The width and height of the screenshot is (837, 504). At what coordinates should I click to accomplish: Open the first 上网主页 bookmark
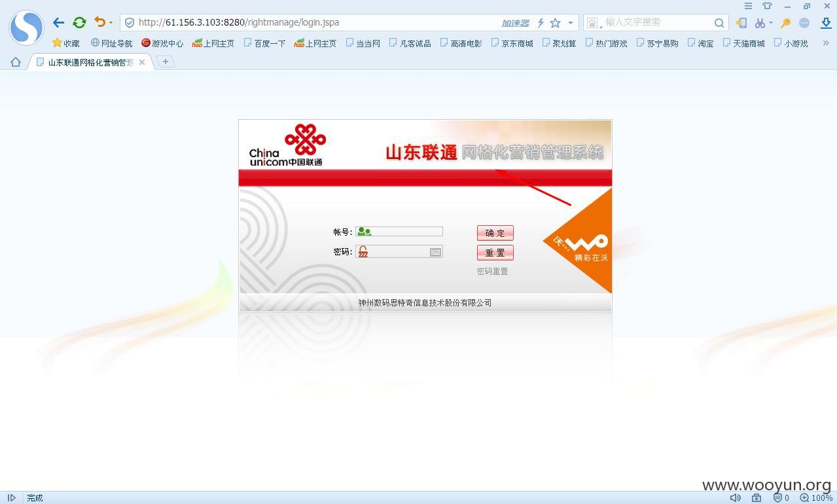[213, 43]
